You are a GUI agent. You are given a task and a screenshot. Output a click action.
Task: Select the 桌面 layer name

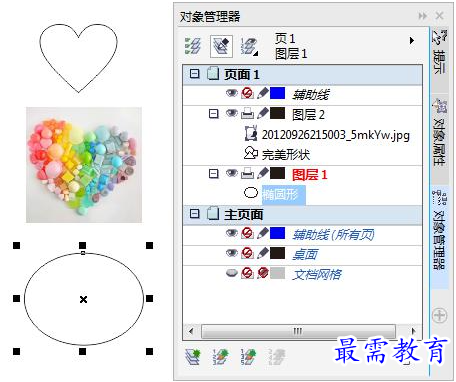click(x=305, y=255)
